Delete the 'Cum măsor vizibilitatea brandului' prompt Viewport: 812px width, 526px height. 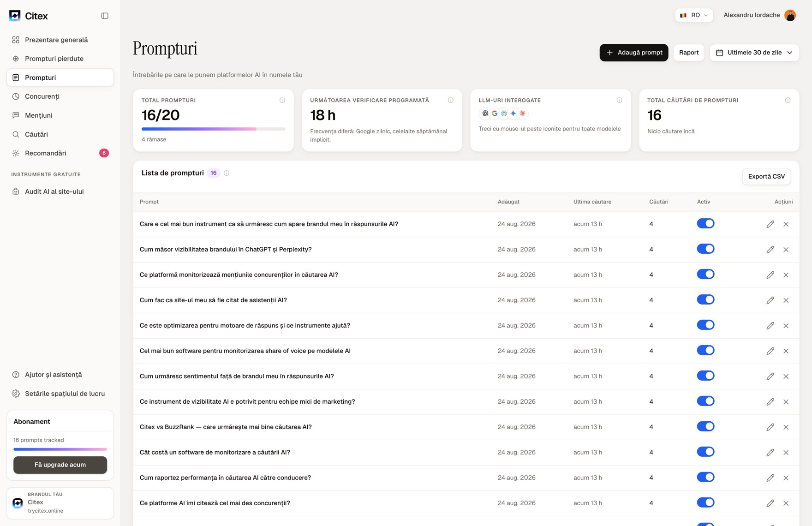click(786, 250)
